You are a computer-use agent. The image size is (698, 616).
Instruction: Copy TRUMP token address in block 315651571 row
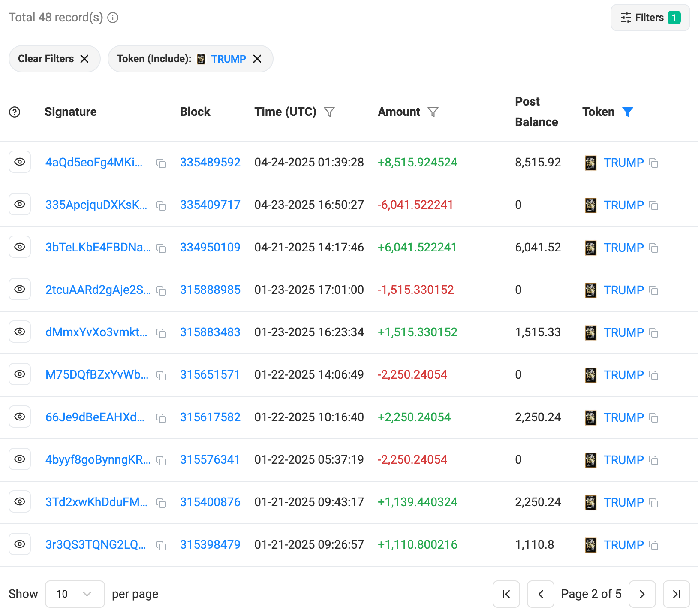tap(653, 375)
